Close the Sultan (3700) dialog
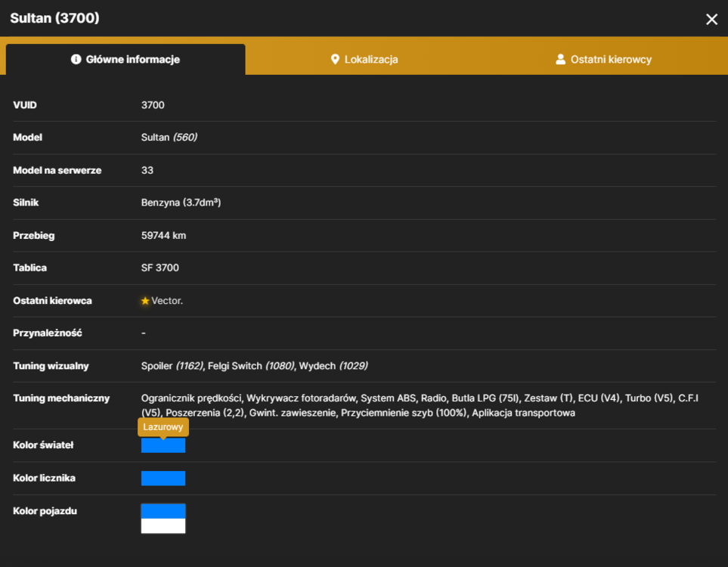Image resolution: width=728 pixels, height=567 pixels. [711, 19]
